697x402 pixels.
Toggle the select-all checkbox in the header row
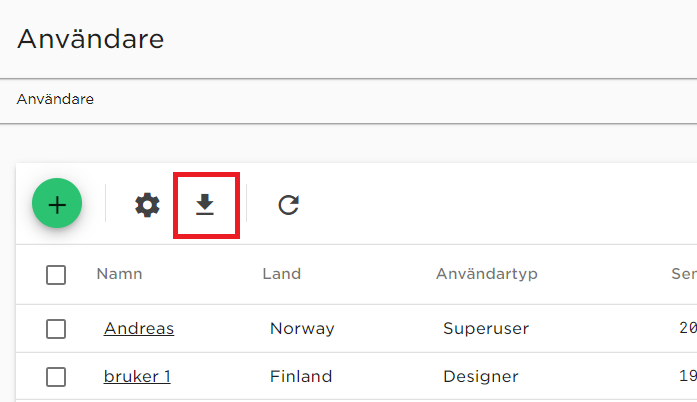[56, 275]
